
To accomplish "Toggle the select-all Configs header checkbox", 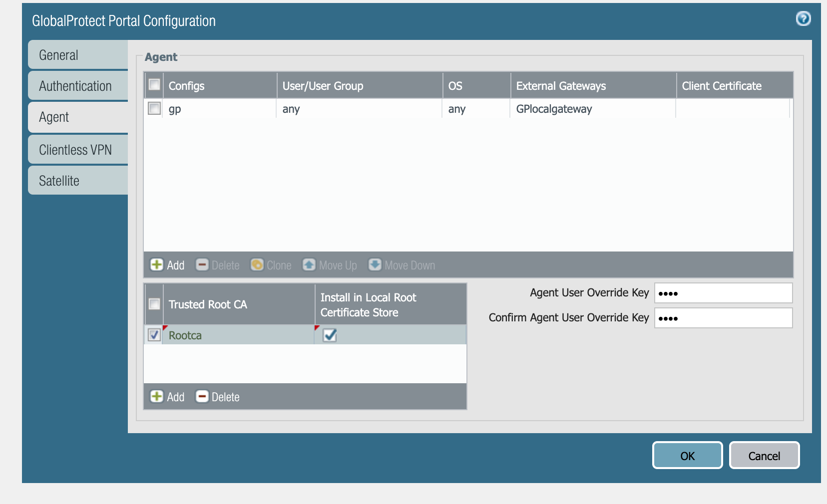I will (154, 85).
